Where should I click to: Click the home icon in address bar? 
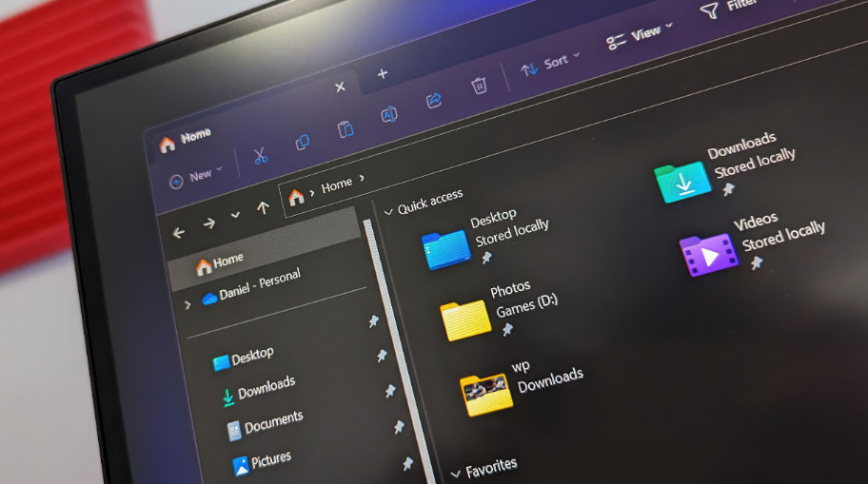coord(296,196)
